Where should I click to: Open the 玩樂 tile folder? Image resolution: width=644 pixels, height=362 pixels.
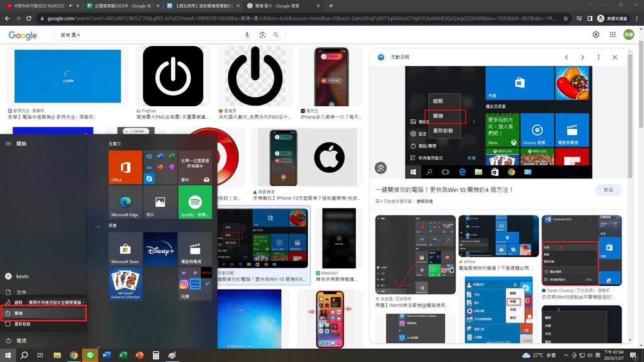195,283
